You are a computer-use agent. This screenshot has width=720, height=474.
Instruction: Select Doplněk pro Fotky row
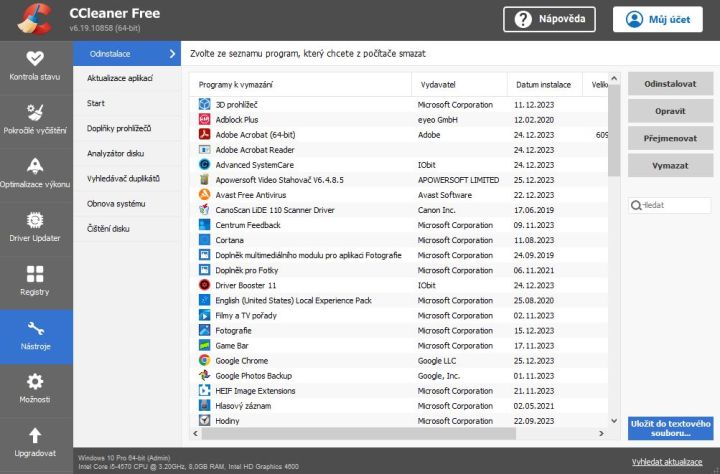399,270
